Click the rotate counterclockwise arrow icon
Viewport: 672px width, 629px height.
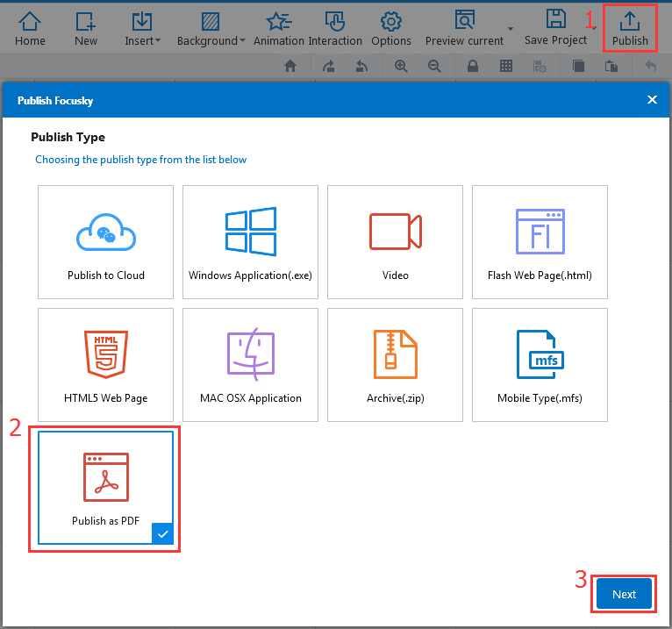pyautogui.click(x=362, y=66)
